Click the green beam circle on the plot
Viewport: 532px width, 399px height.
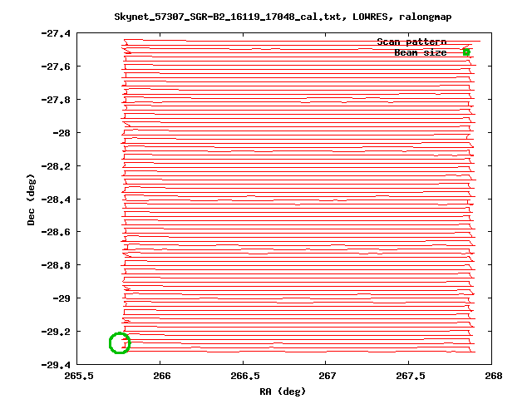[120, 343]
